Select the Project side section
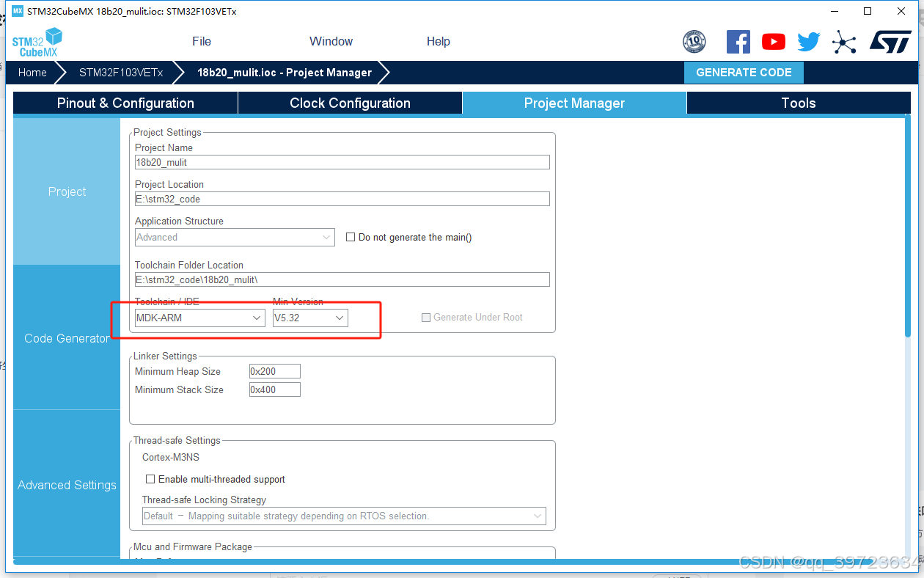 [x=67, y=191]
